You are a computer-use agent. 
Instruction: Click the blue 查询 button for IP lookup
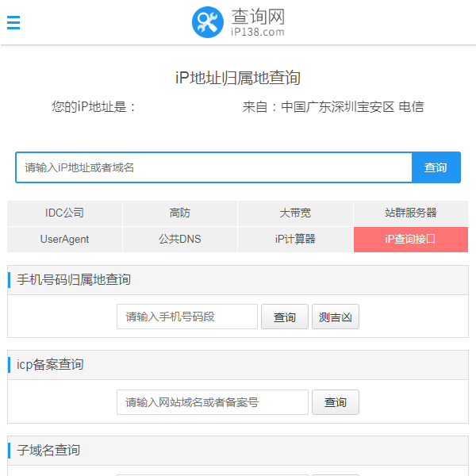pyautogui.click(x=436, y=167)
